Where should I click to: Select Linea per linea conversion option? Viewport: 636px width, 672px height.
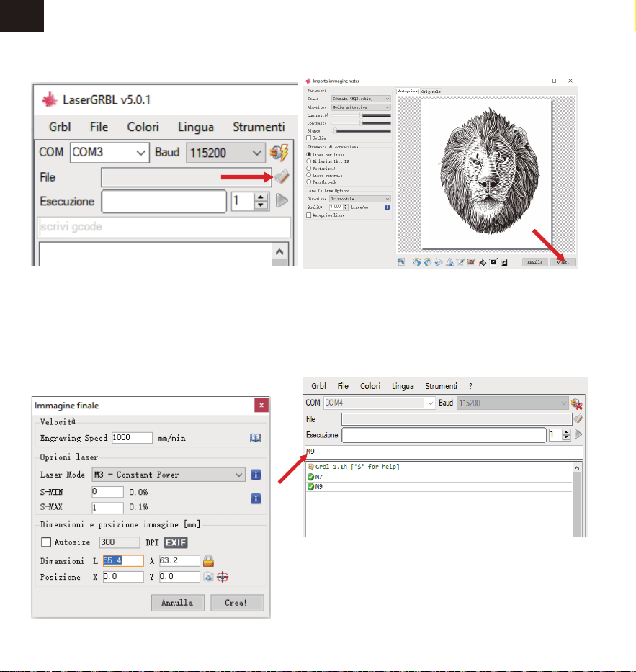(308, 154)
